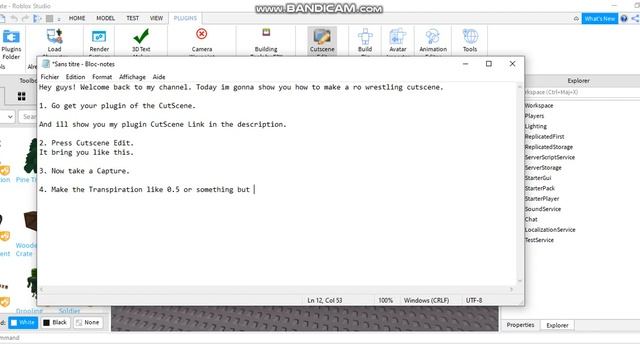Viewport: 640px width, 360px height.
Task: Open the Notepad Format menu
Action: [x=102, y=77]
